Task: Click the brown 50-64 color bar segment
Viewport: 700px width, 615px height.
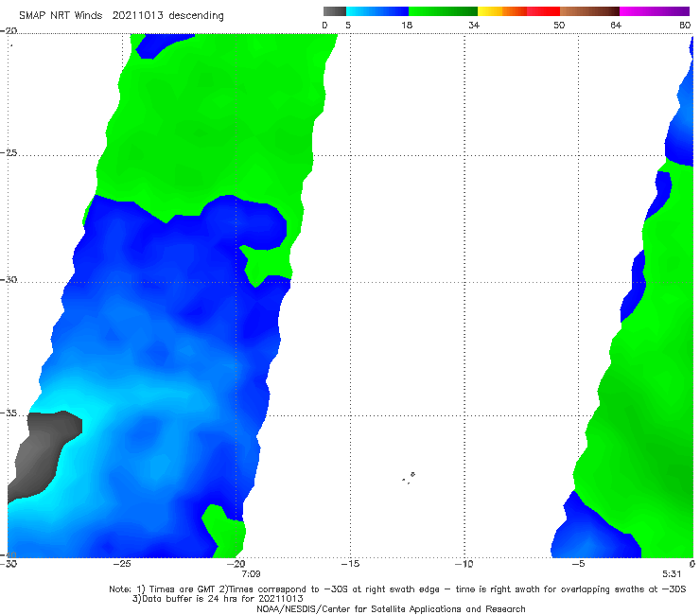Action: point(589,11)
